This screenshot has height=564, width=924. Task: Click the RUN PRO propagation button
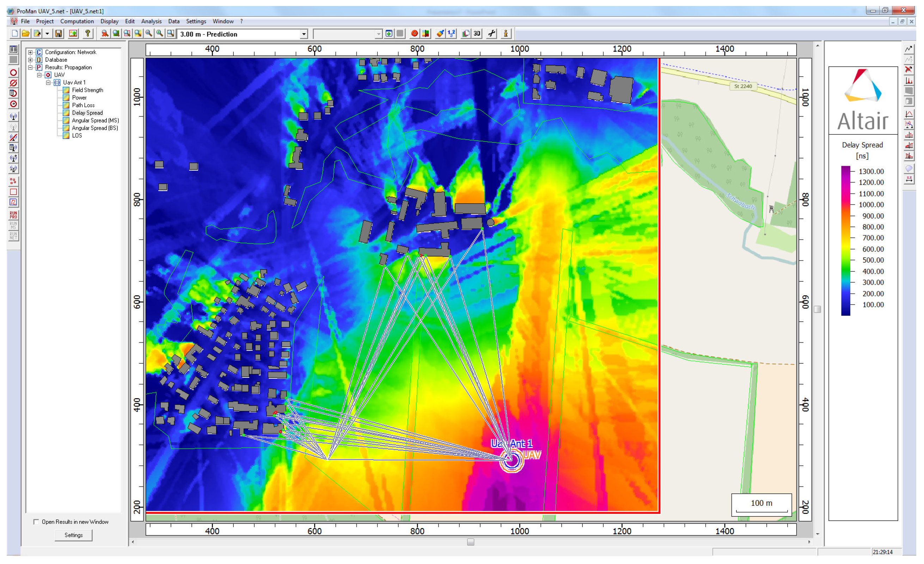[13, 215]
